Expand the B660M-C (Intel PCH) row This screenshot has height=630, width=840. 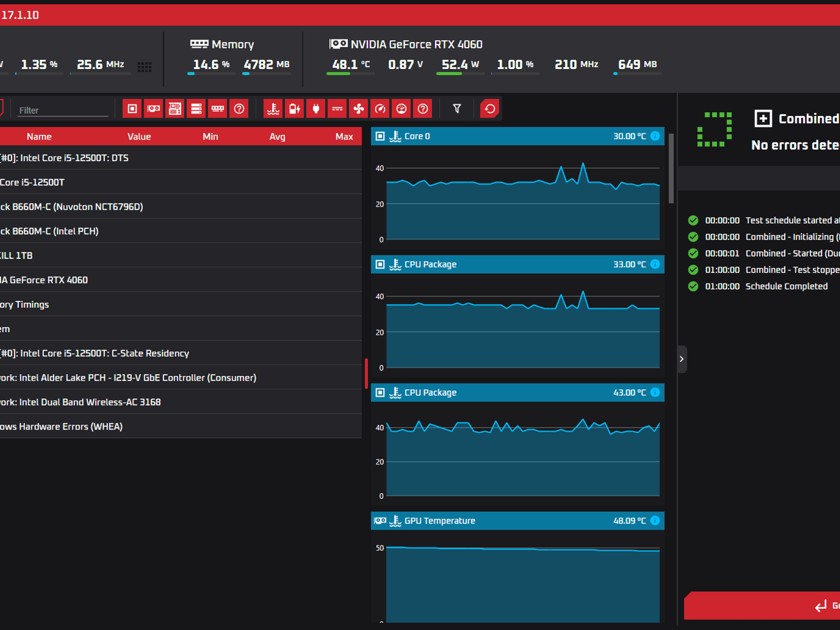click(x=181, y=231)
